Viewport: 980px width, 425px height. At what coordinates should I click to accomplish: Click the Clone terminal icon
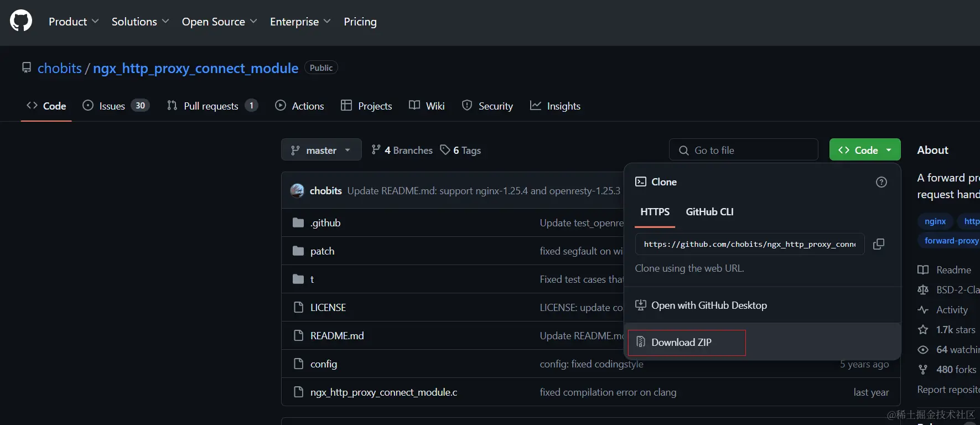tap(641, 182)
